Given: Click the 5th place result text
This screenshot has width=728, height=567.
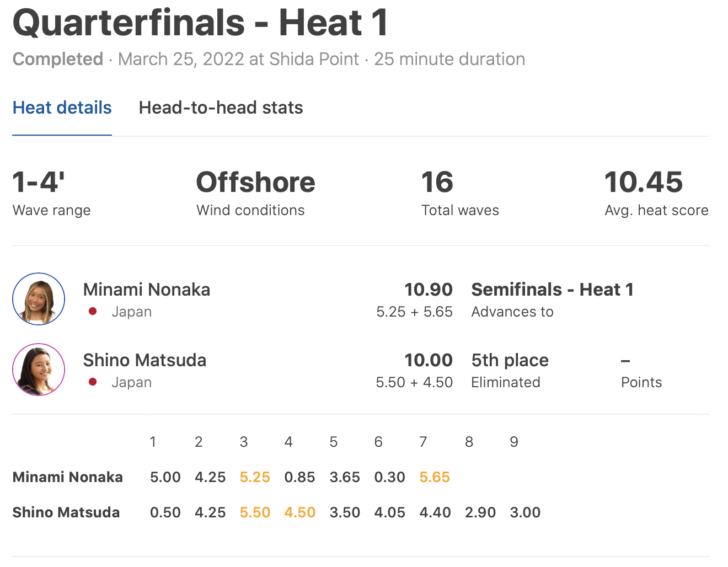Looking at the screenshot, I should tap(510, 360).
